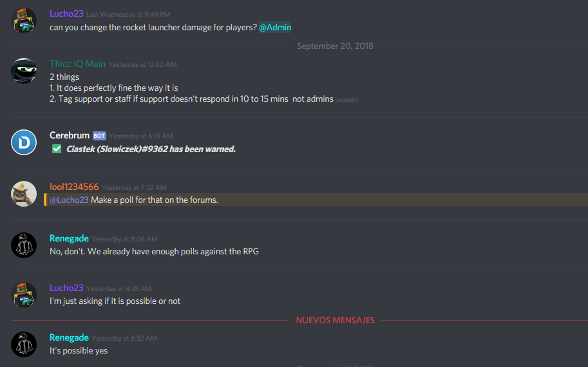The width and height of the screenshot is (588, 367).
Task: Open the @Admin role mention
Action: coord(275,28)
